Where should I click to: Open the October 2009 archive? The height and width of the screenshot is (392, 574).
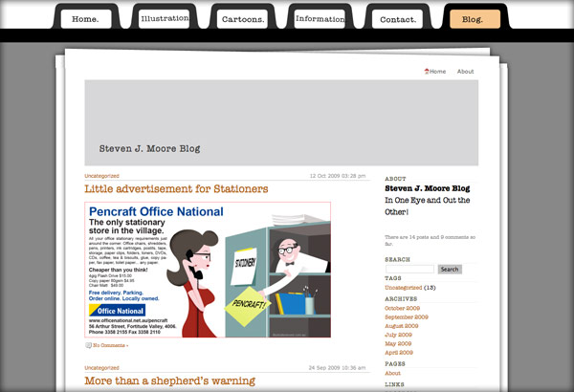pyautogui.click(x=403, y=308)
